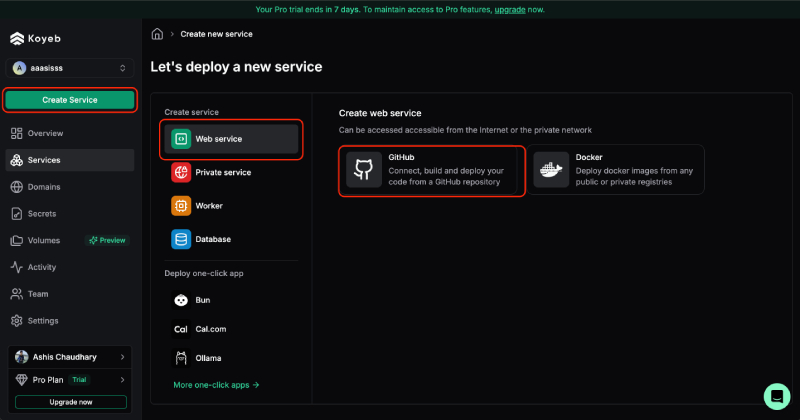The image size is (800, 420).
Task: Click the Koyeb logo icon
Action: (17, 38)
